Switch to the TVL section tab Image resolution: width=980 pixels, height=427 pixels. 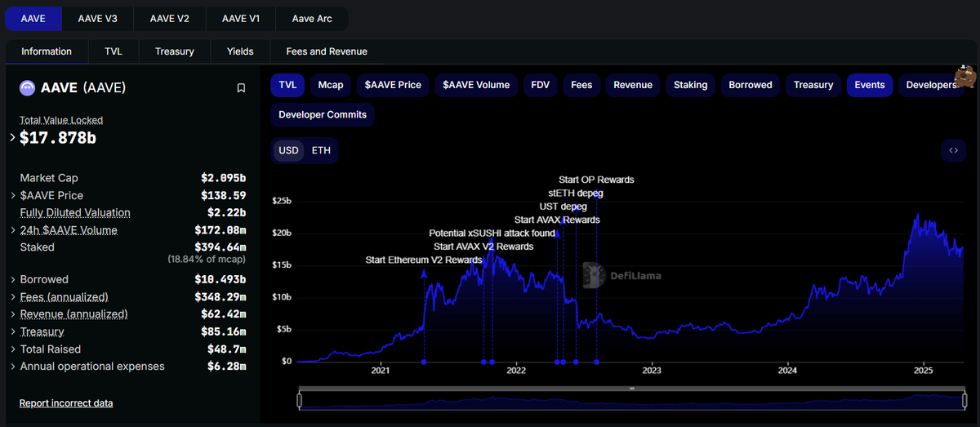(114, 51)
